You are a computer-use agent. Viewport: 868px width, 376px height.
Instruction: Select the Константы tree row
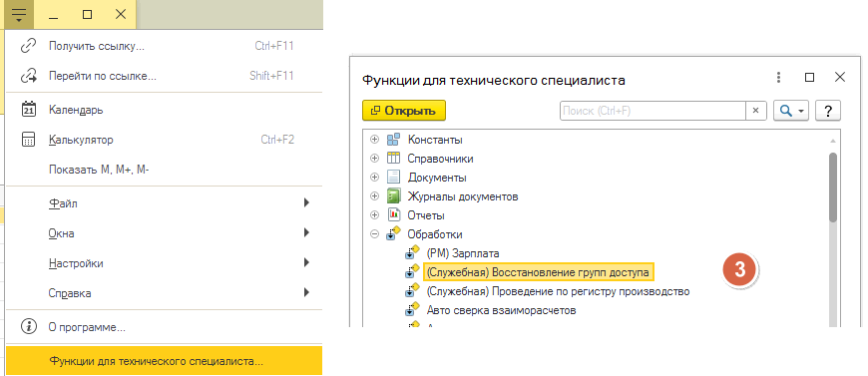click(x=595, y=140)
